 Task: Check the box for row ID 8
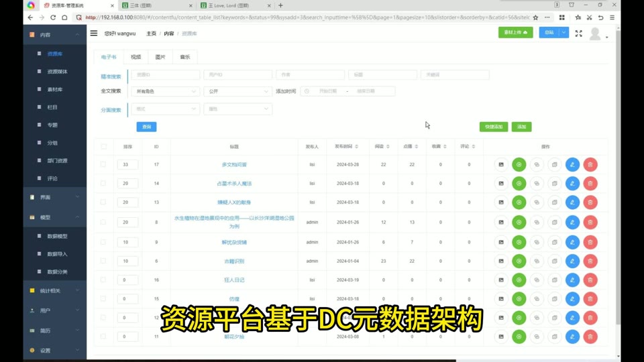[x=103, y=222]
